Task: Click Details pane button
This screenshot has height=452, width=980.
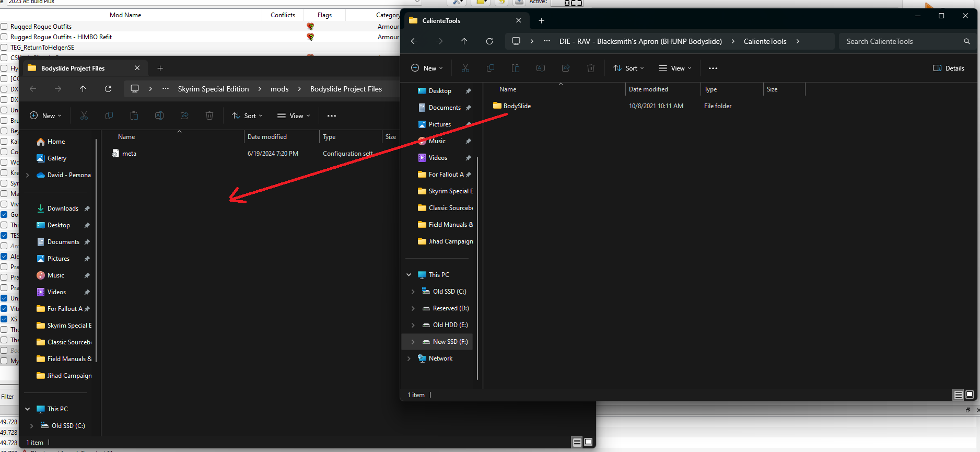Action: tap(949, 68)
